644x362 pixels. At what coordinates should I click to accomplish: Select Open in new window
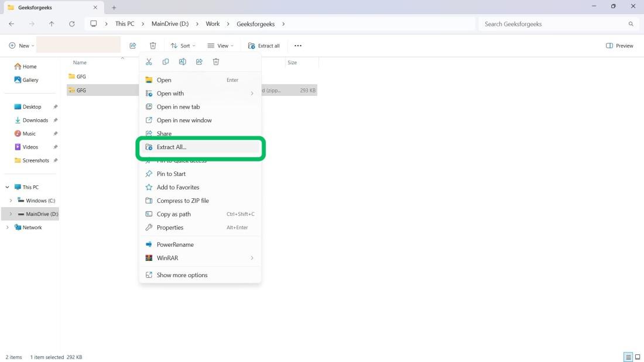click(200, 120)
